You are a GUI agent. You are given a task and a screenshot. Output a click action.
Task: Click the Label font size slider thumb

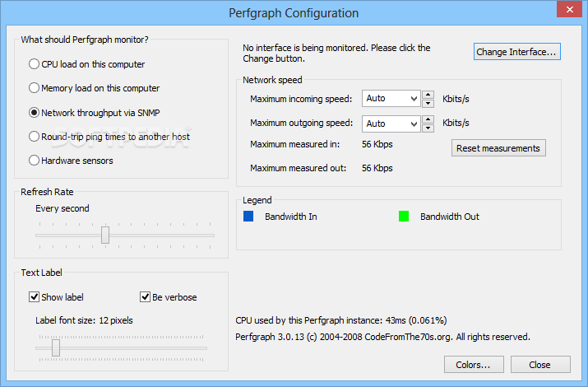pyautogui.click(x=56, y=347)
